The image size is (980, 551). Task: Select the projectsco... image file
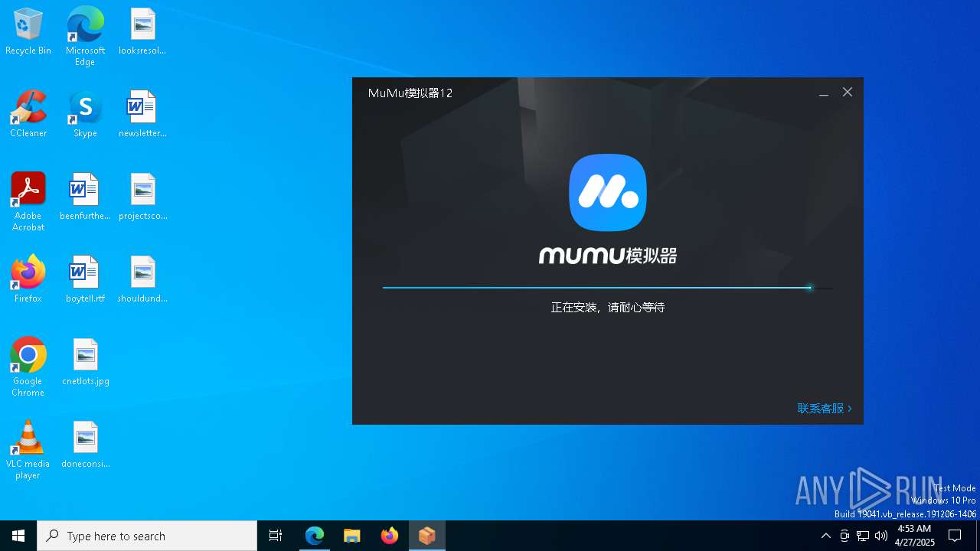click(x=142, y=197)
